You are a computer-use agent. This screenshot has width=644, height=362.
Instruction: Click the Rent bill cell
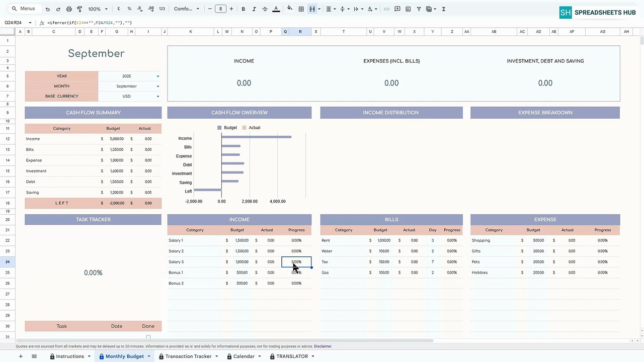tap(343, 240)
